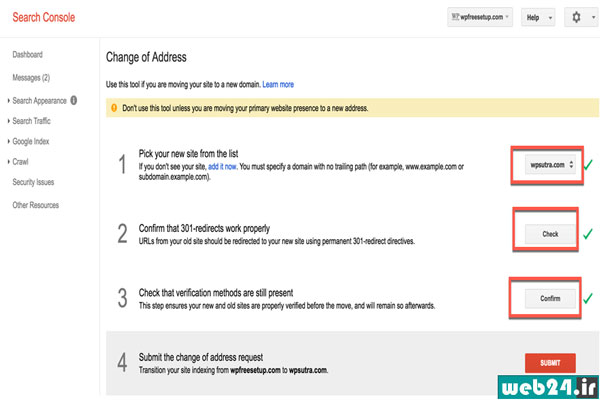Click 'Check that verification methods are still present'
This screenshot has width=600, height=400.
pos(216,293)
